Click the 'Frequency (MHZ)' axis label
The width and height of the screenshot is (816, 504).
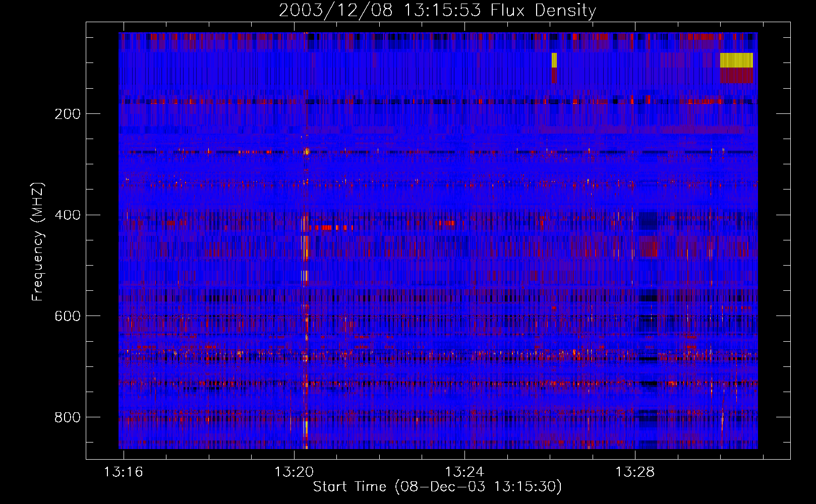(38, 242)
